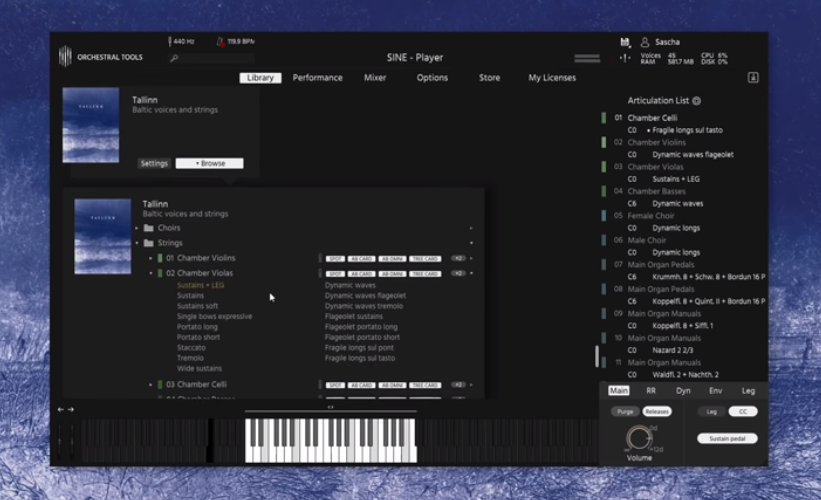Toggle the CC button
The width and height of the screenshot is (821, 500).
[x=743, y=412]
